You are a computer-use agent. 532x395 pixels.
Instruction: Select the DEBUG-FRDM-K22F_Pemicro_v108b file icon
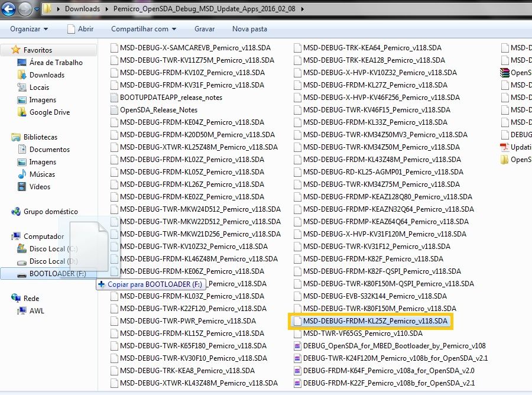[297, 383]
